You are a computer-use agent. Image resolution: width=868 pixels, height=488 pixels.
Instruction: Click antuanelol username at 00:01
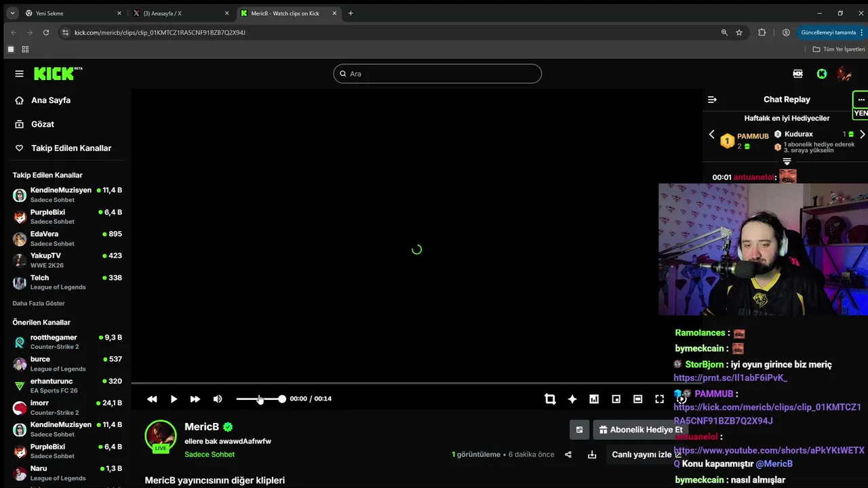753,178
